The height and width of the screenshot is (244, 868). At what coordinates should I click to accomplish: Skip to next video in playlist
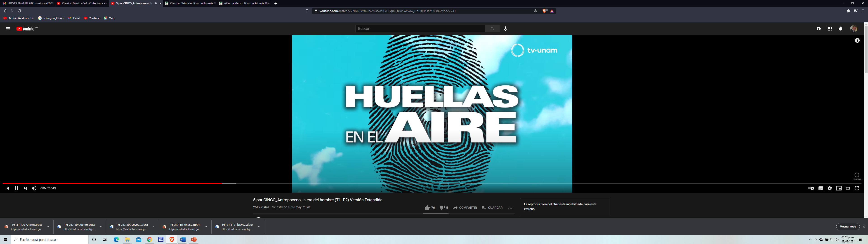(25, 188)
